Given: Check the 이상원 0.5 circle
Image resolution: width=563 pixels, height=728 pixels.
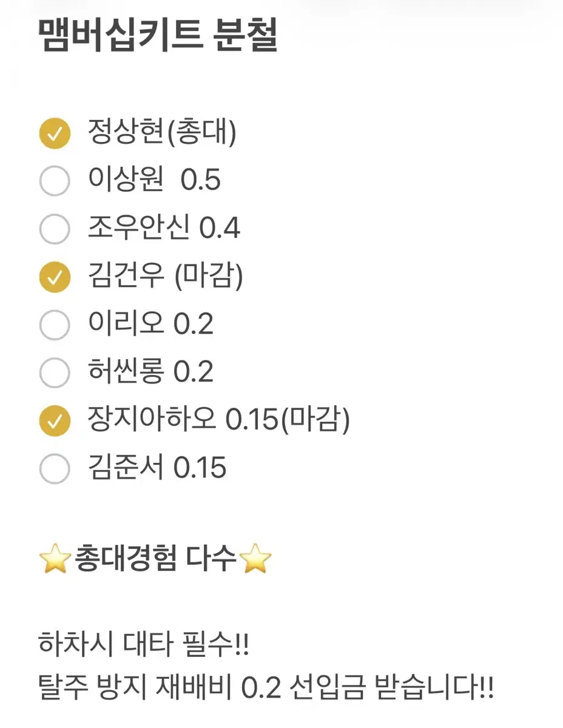Looking at the screenshot, I should [x=55, y=181].
